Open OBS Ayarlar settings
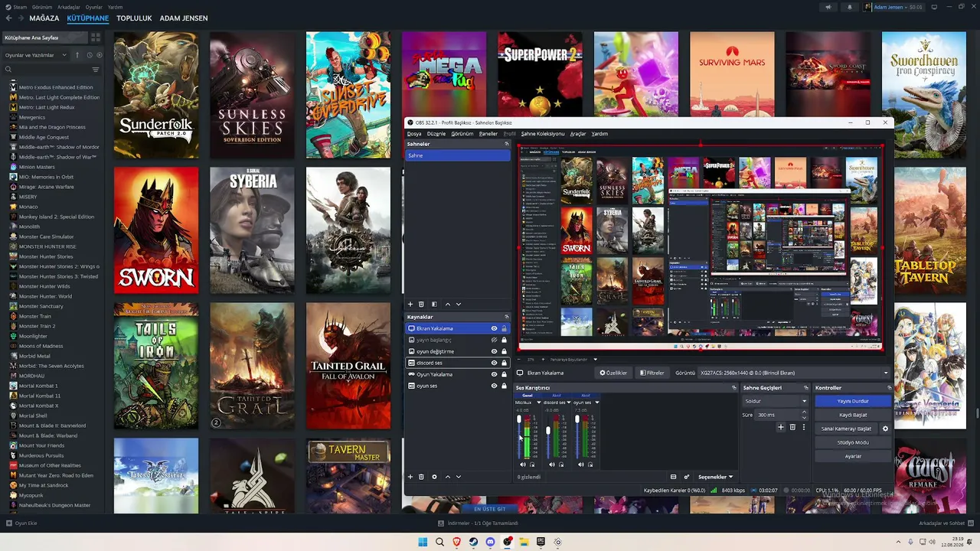The width and height of the screenshot is (980, 551). [x=853, y=456]
